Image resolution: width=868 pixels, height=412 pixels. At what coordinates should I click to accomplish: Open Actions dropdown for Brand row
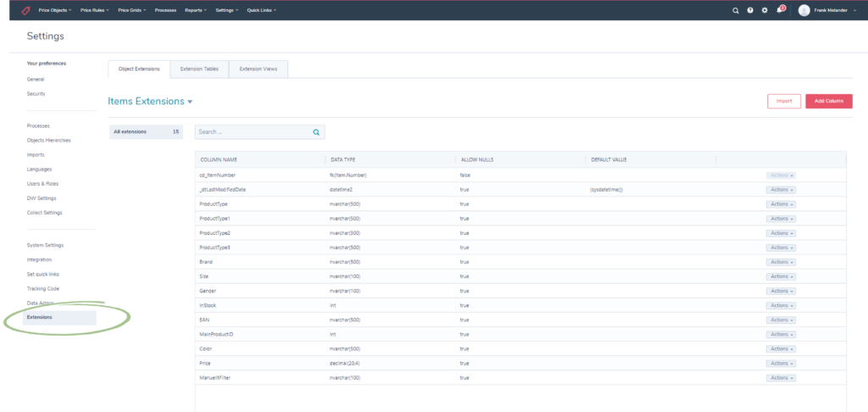781,262
